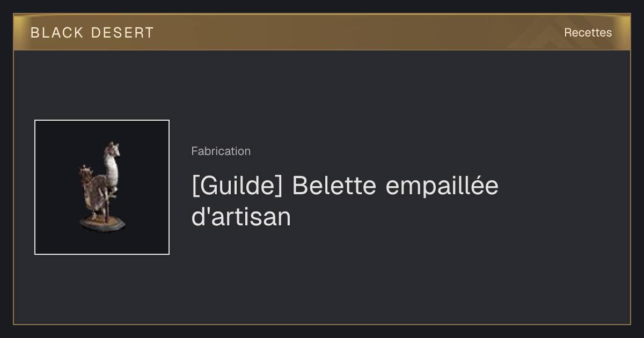The image size is (644, 338).
Task: Click the word Belette in the title
Action: tap(334, 186)
